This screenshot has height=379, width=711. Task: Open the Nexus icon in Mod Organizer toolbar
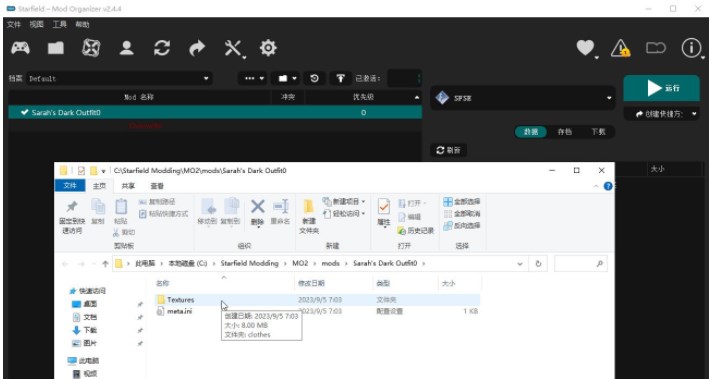point(91,48)
